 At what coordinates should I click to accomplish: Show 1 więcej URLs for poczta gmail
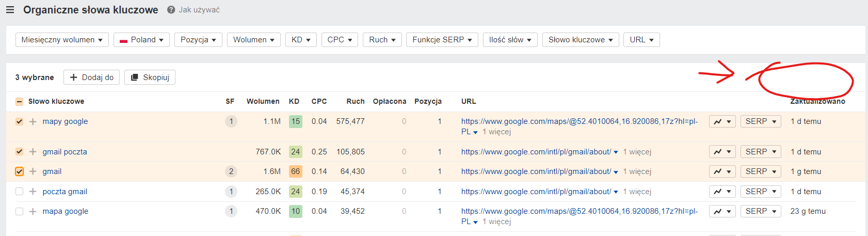(637, 192)
